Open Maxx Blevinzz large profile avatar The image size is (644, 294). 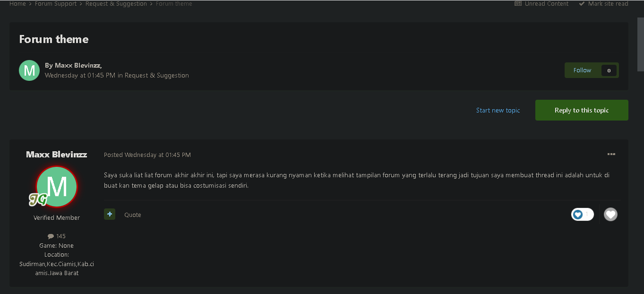(57, 187)
